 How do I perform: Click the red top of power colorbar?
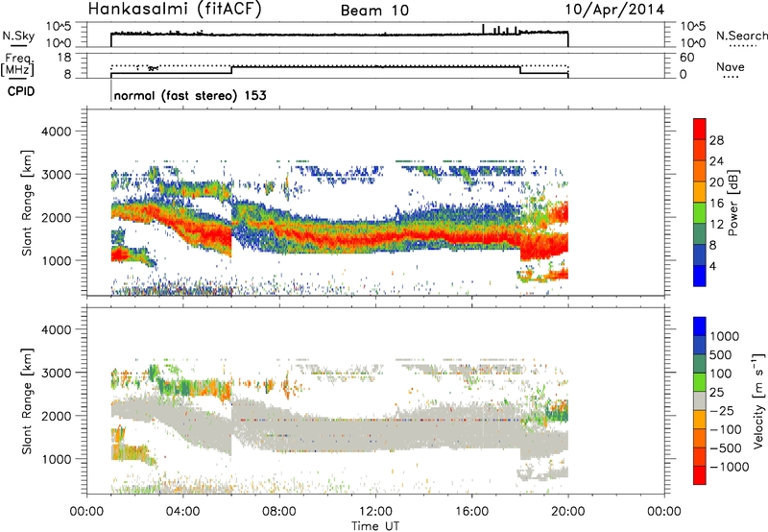point(700,129)
